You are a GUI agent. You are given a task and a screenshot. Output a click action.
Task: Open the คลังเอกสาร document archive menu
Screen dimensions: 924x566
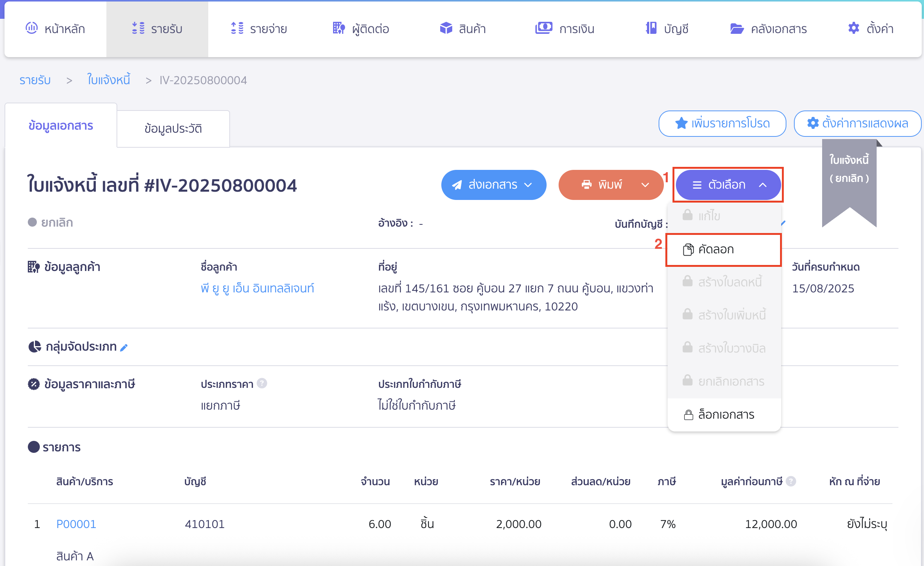pos(768,29)
